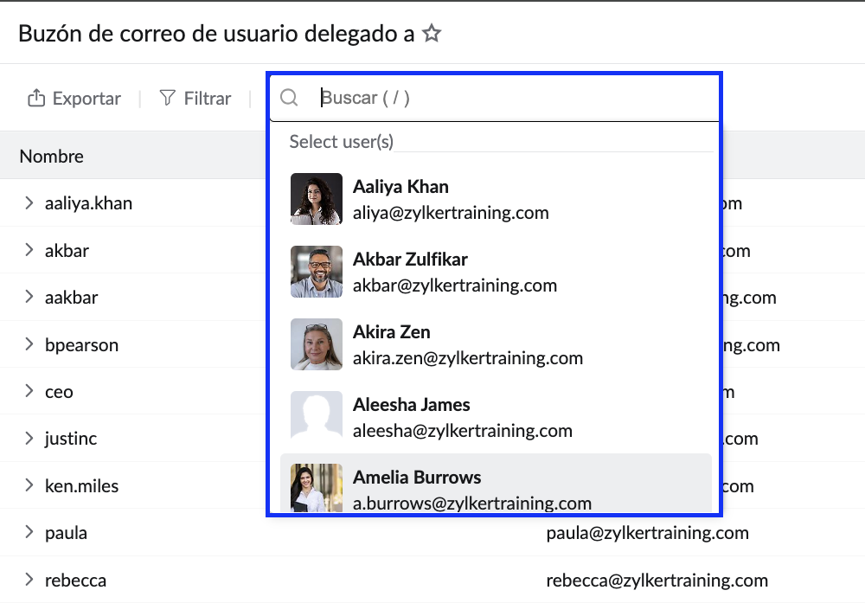Select user Akbar Zulfikar from list
Image resolution: width=865 pixels, height=616 pixels.
496,272
